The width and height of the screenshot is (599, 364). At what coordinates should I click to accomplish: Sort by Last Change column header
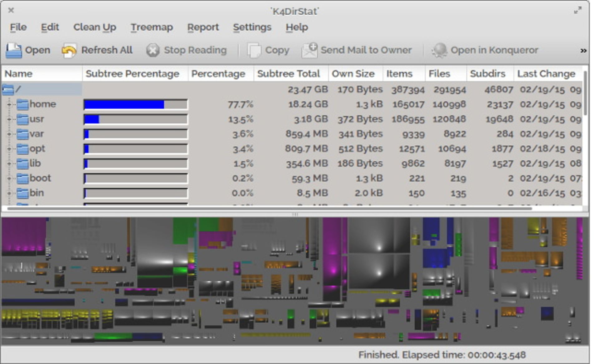(x=548, y=74)
